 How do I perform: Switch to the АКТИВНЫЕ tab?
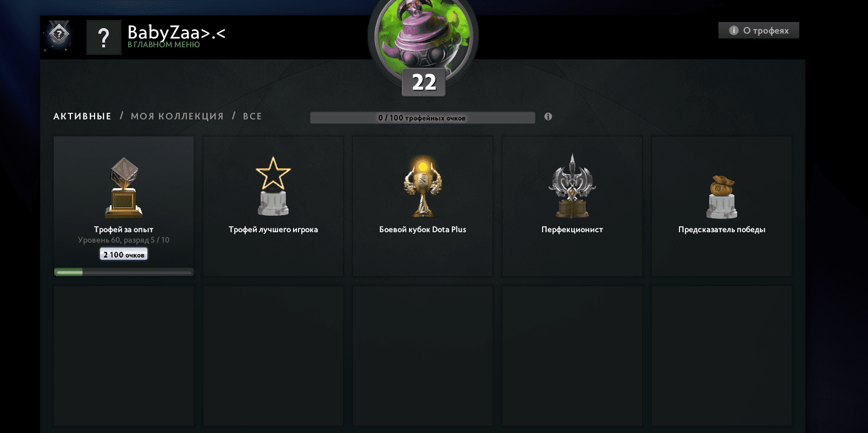(x=82, y=116)
